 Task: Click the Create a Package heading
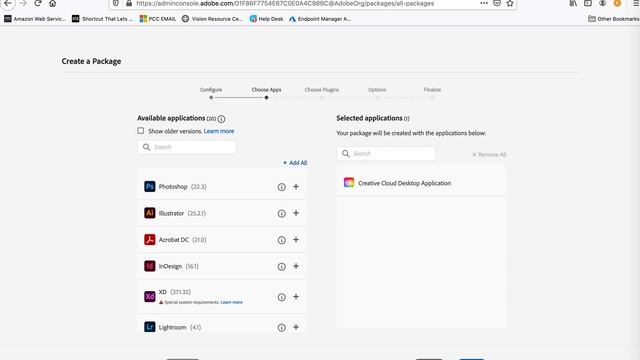point(91,61)
